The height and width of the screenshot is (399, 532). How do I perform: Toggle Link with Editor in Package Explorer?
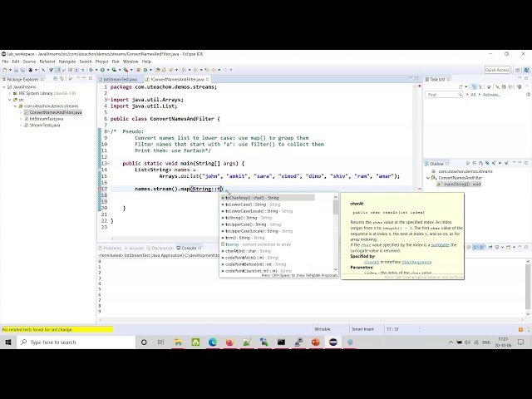pyautogui.click(x=62, y=79)
